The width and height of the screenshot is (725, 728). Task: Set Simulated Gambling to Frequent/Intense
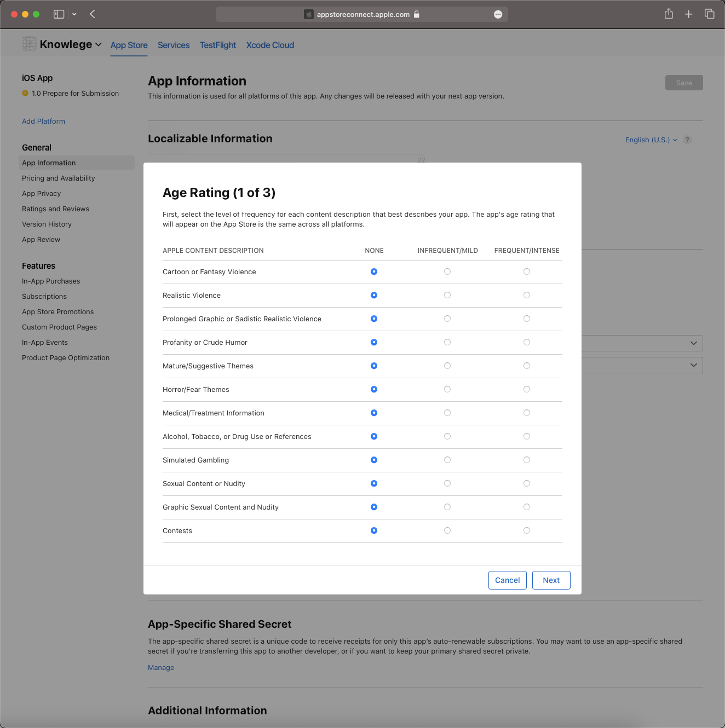[x=527, y=460]
